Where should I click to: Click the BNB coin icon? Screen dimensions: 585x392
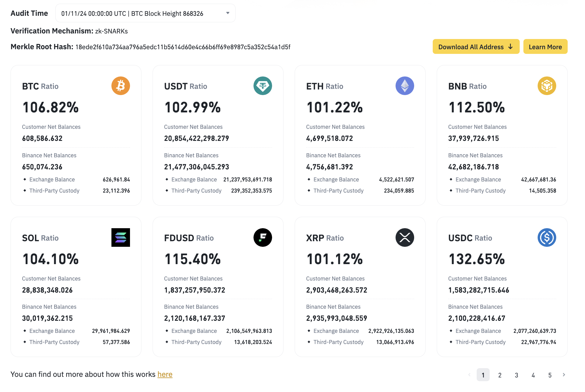tap(547, 86)
